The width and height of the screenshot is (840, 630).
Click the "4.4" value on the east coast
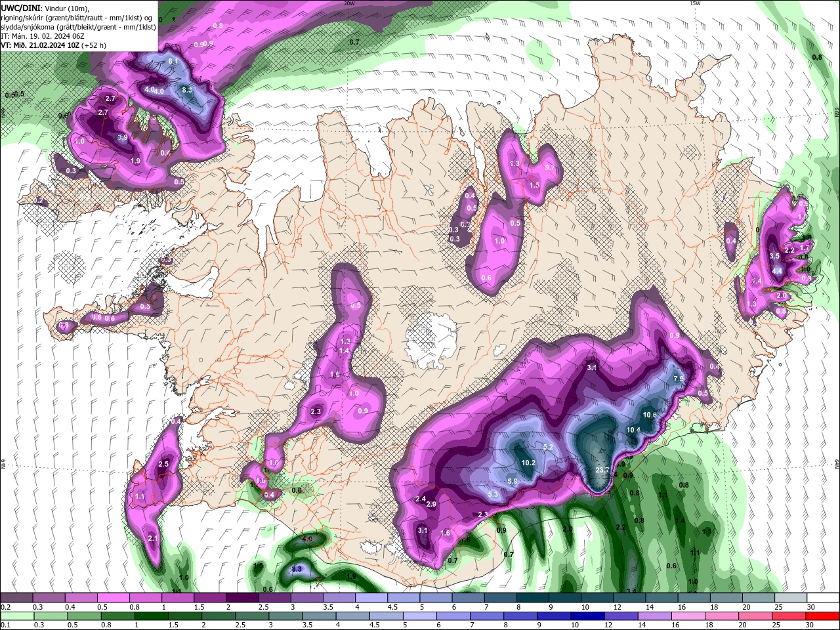coord(777,270)
